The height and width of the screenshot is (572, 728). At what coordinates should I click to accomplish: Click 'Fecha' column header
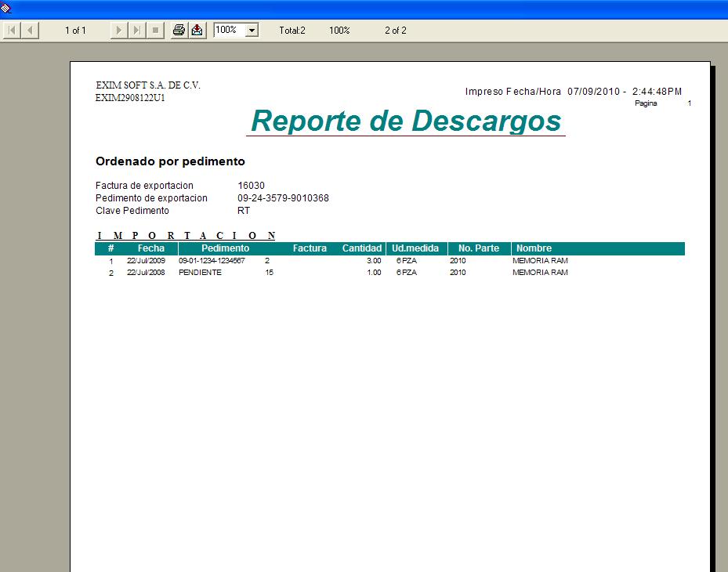(x=151, y=248)
